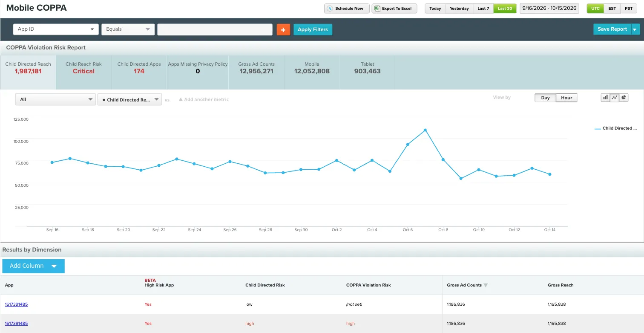Viewport: 644px width, 333px height.
Task: Click the COPPA Violation Risk column header
Action: coord(368,285)
